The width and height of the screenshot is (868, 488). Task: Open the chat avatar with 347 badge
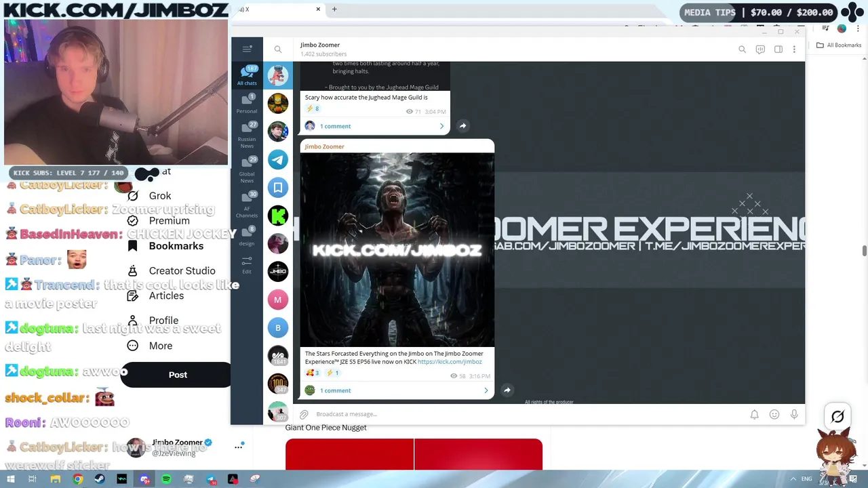(277, 384)
